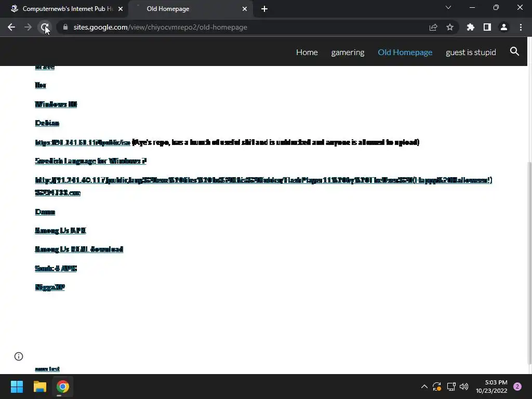Click the page vertical scrollbar
This screenshot has width=532, height=399.
coord(529,263)
